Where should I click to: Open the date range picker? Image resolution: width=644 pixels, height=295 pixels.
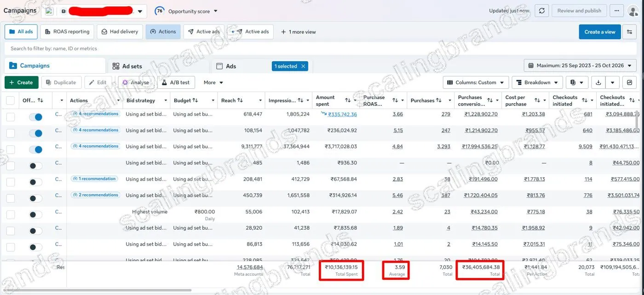[581, 65]
